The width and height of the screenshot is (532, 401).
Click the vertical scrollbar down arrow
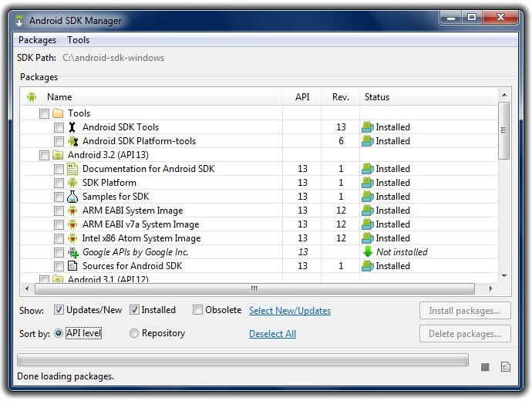(504, 276)
